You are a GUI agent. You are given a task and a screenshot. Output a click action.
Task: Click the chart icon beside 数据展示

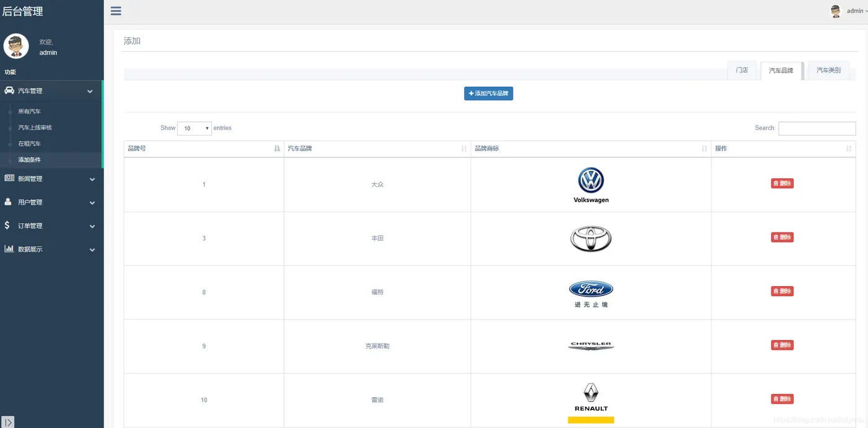pos(9,248)
